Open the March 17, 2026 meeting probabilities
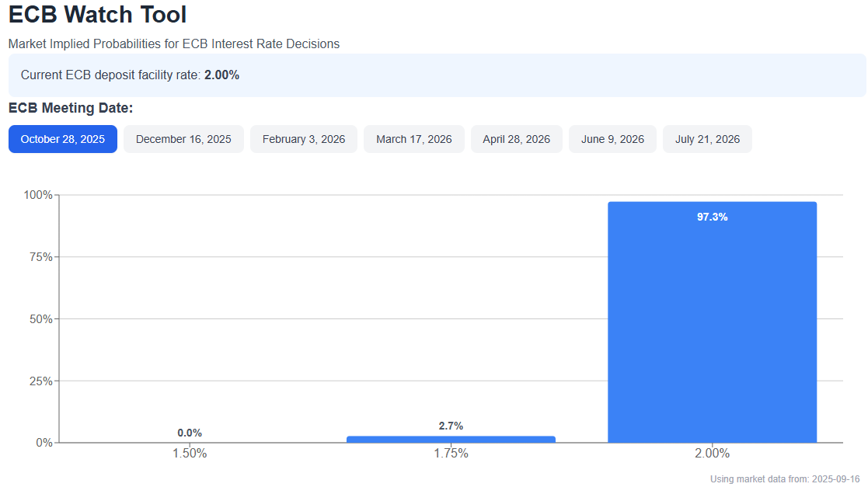This screenshot has width=868, height=494. (x=414, y=139)
